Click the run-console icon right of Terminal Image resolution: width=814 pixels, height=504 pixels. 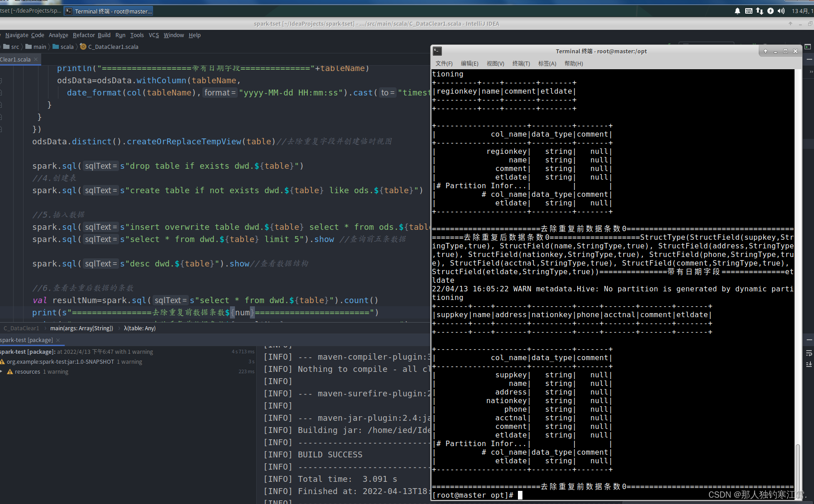808,47
